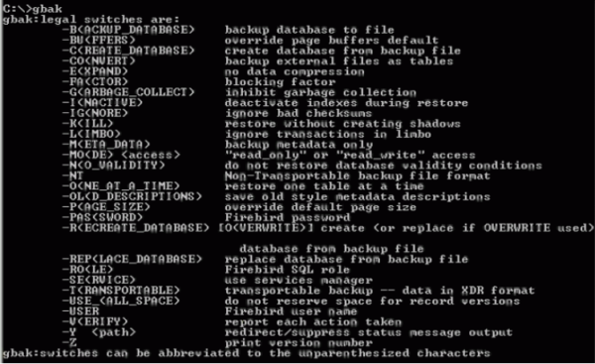Click the -REP(LACE_DATABASE) switch text
The width and height of the screenshot is (595, 364).
click(x=132, y=259)
